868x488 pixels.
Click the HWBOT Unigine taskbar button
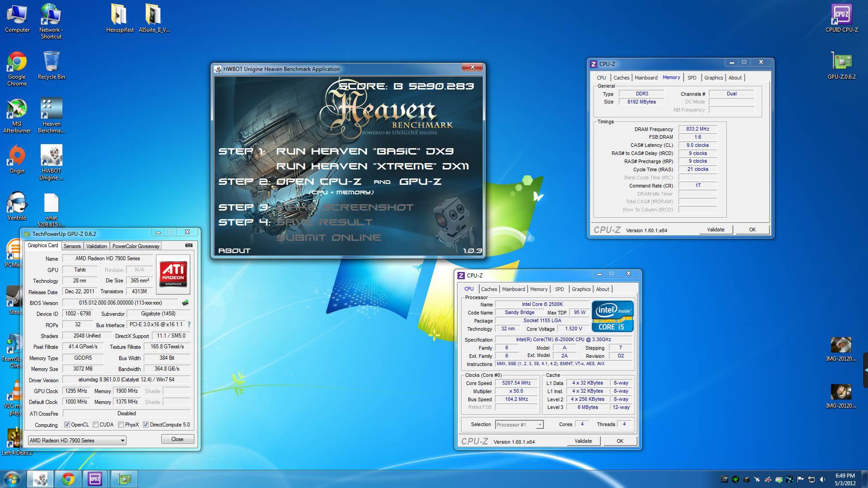pyautogui.click(x=40, y=479)
